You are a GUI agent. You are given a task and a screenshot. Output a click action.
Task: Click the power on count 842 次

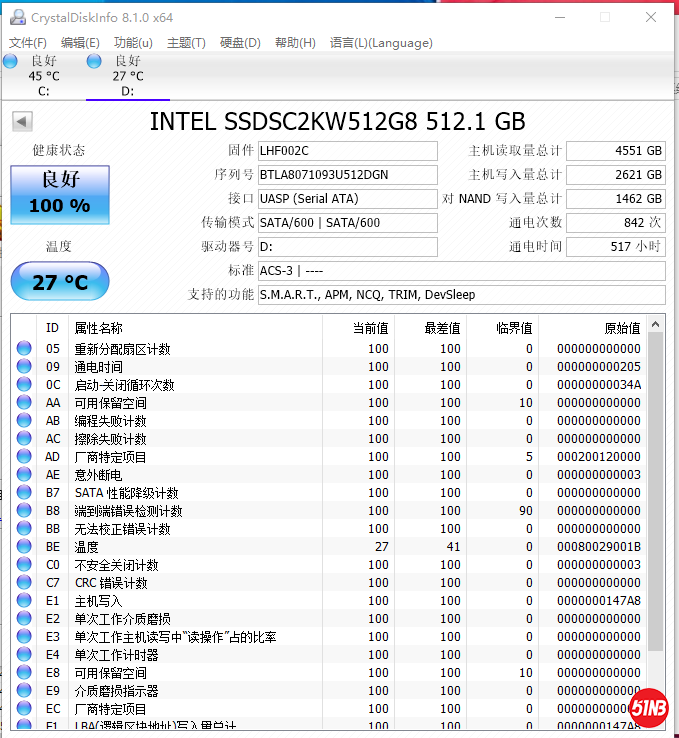615,223
